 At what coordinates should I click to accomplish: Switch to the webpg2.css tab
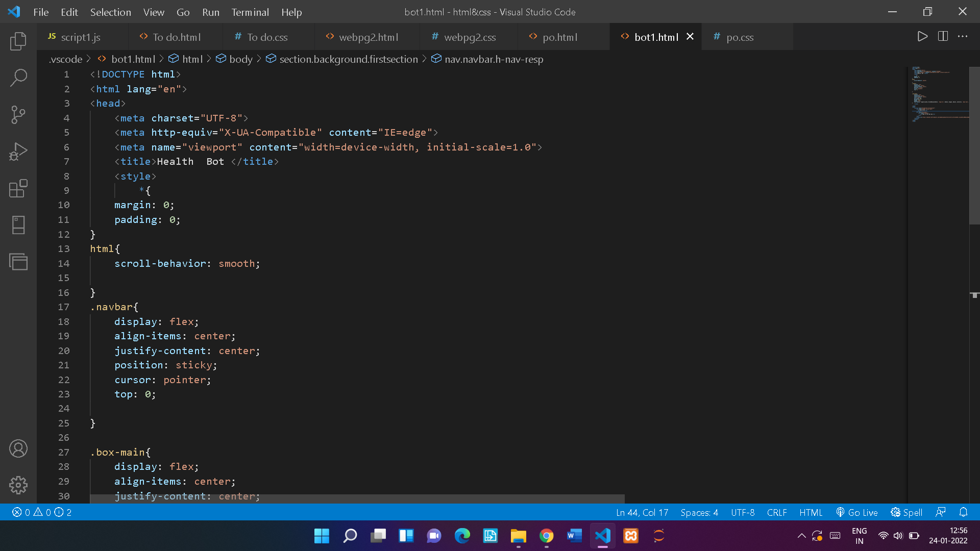468,36
